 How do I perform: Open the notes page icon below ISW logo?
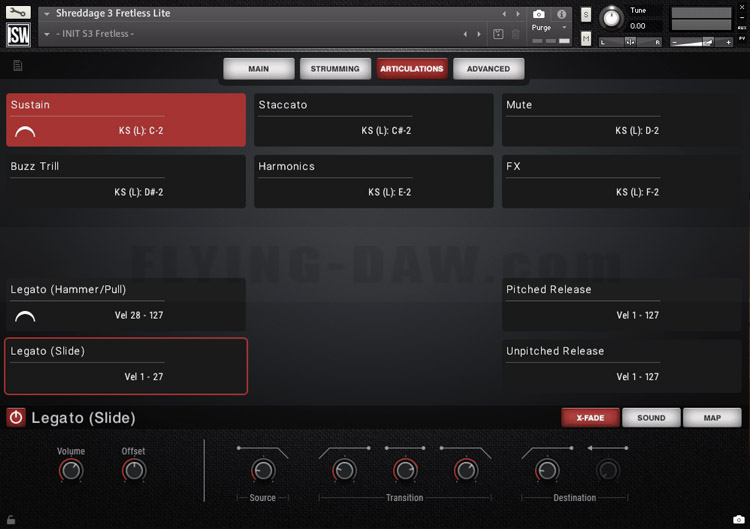(18, 66)
